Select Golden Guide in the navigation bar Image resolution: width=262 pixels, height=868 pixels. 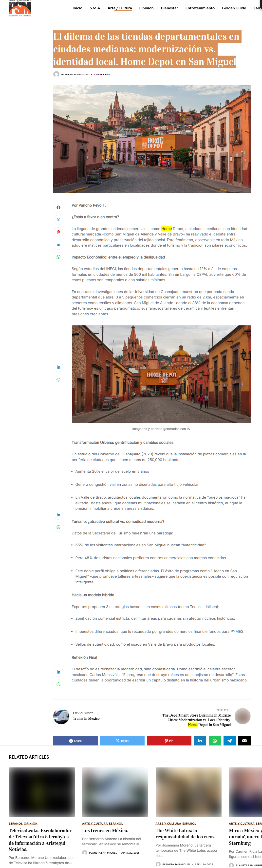234,8
